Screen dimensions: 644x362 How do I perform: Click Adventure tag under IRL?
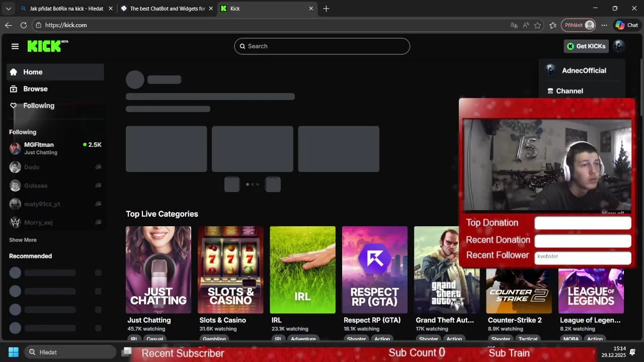tap(303, 339)
